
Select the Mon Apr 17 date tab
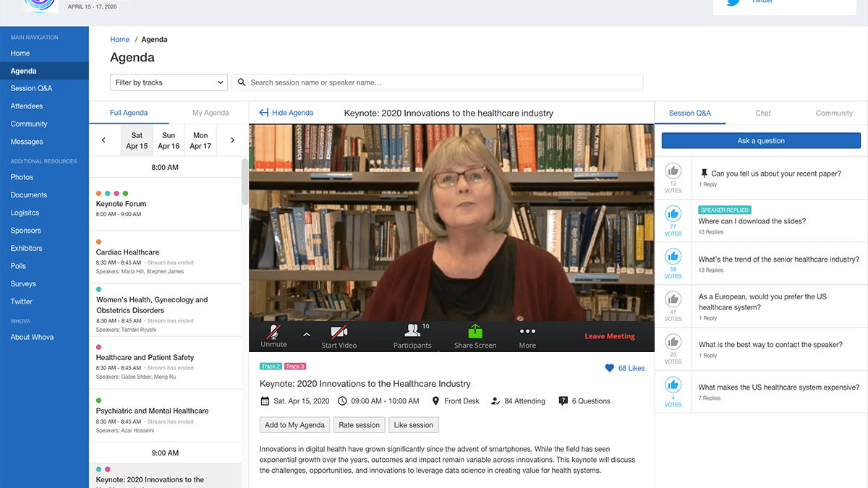tap(200, 140)
